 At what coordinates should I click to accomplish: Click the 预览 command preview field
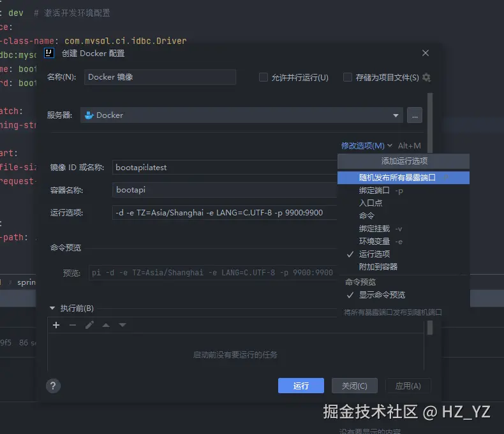[213, 273]
